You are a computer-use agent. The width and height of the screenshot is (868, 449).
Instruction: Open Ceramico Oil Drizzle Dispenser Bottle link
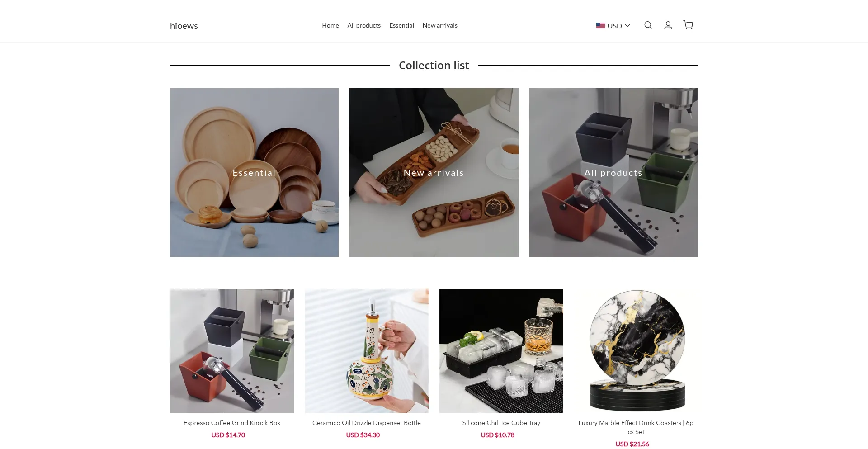(x=367, y=423)
